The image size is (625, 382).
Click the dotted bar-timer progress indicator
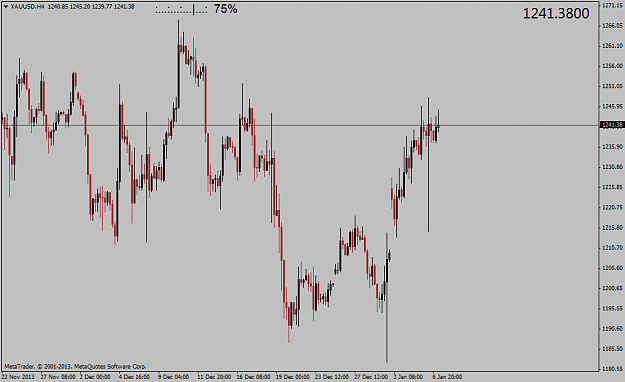click(181, 10)
